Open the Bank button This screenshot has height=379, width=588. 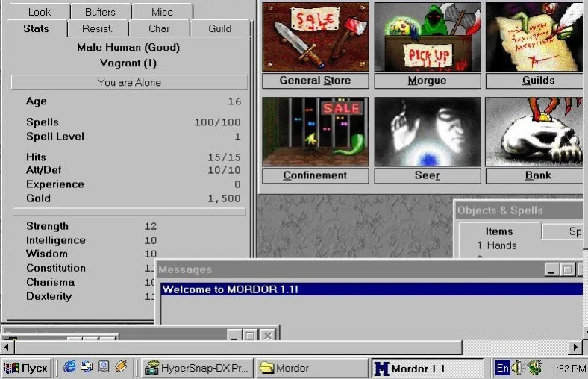[536, 176]
